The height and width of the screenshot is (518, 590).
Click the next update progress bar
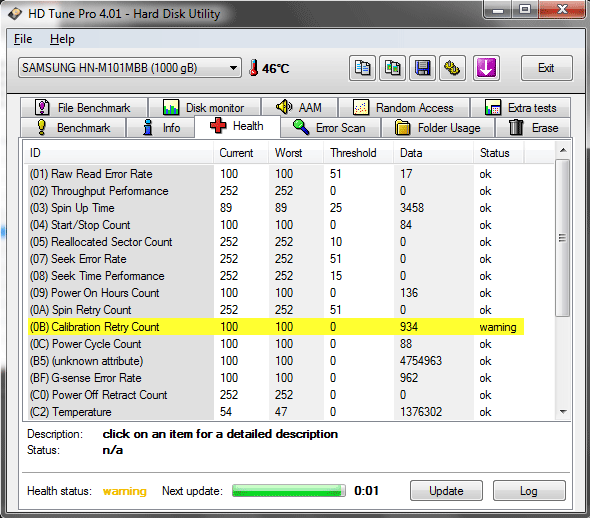(289, 491)
